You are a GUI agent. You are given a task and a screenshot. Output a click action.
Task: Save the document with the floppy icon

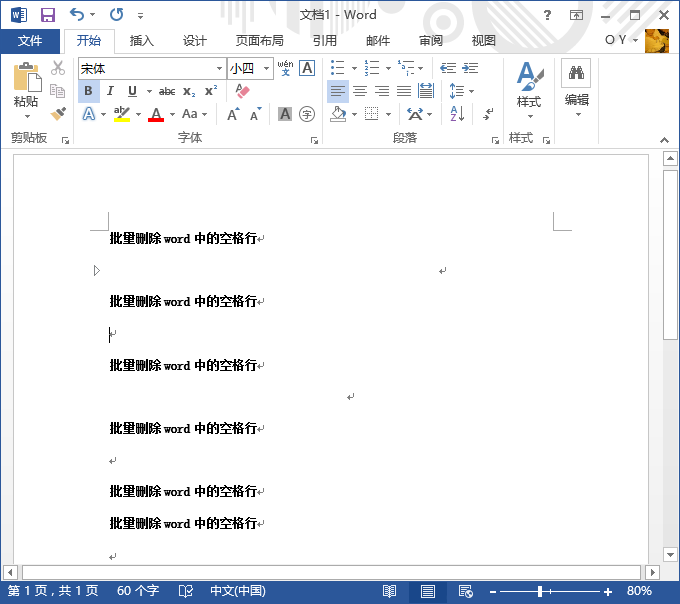[48, 15]
